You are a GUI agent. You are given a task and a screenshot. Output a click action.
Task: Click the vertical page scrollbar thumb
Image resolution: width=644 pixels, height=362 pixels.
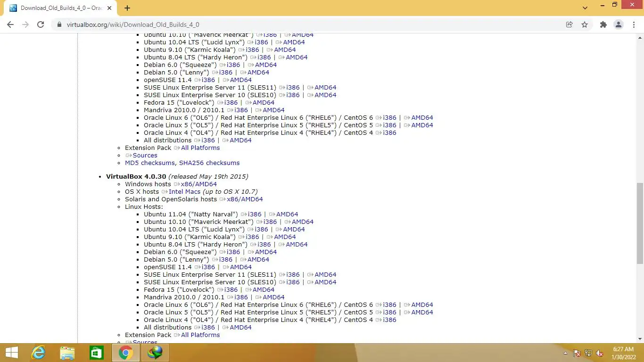point(640,223)
